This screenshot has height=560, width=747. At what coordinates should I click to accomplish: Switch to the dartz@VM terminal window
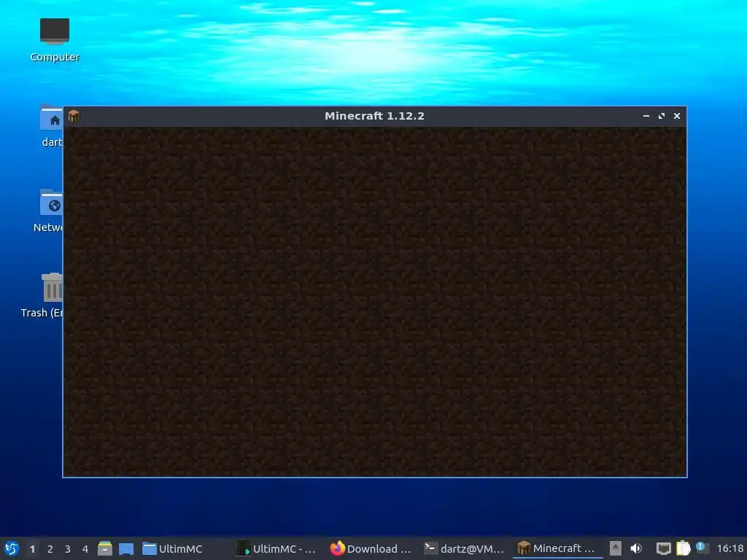(464, 548)
